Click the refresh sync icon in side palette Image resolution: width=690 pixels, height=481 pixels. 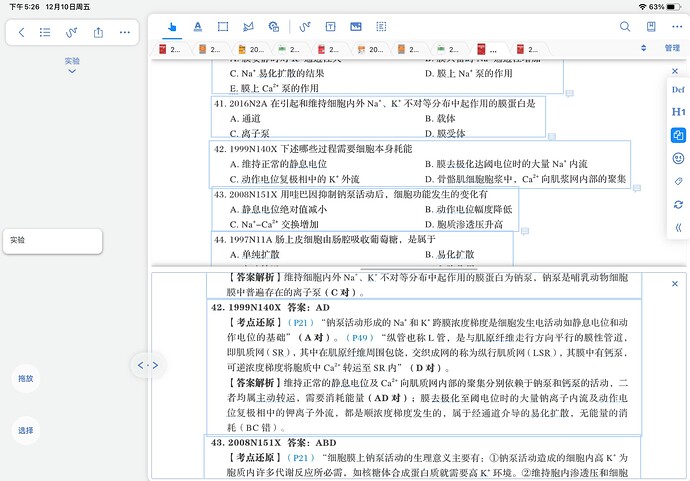[x=678, y=205]
